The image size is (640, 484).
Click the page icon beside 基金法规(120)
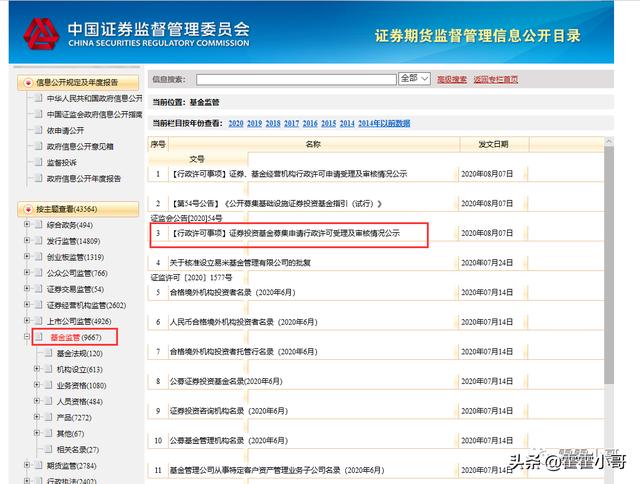coord(48,353)
